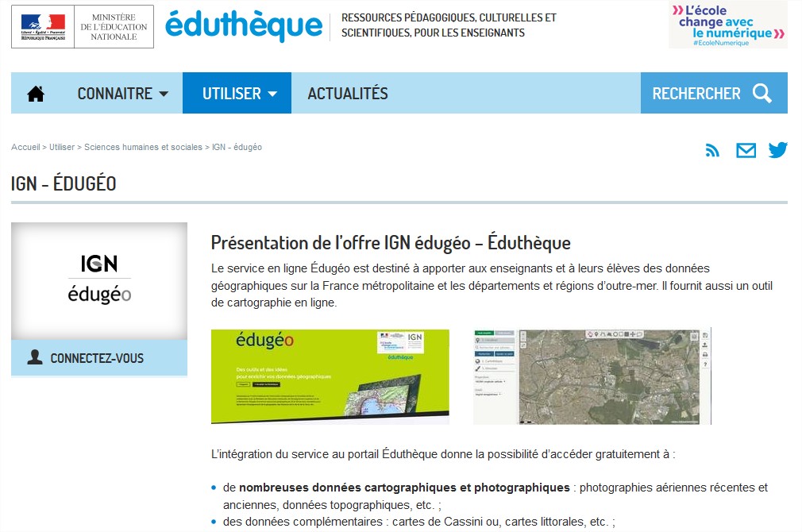Open the green édugéo homepage screenshot
The height and width of the screenshot is (532, 802).
tap(330, 376)
